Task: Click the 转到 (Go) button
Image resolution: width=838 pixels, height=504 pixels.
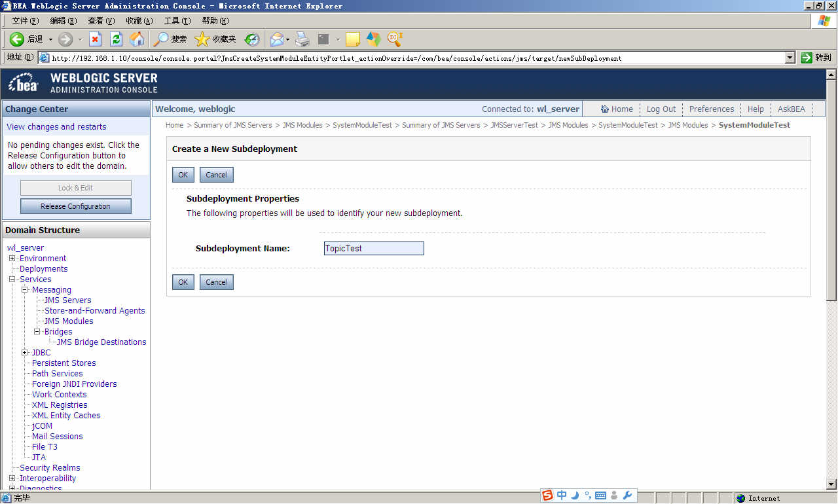Action: [816, 58]
